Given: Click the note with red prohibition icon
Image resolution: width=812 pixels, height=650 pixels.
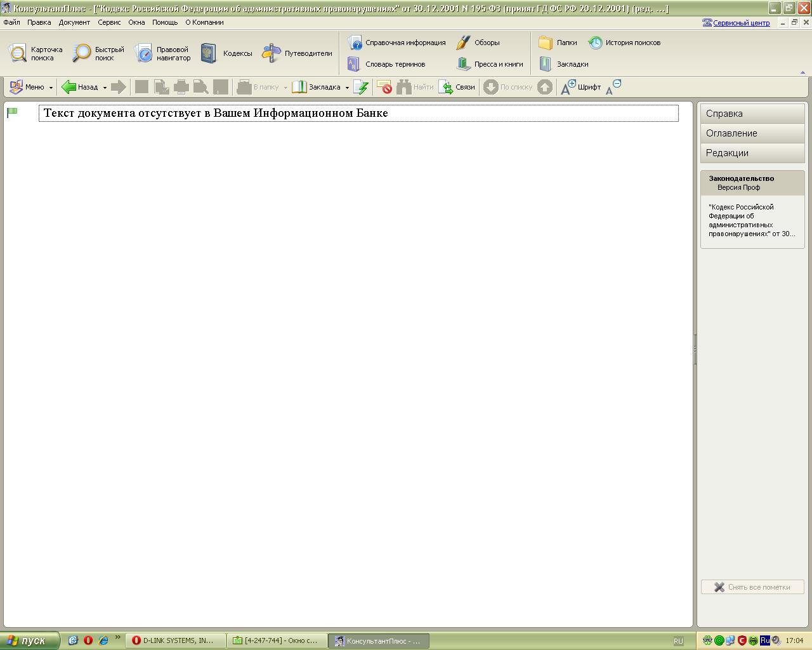Looking at the screenshot, I should tap(384, 87).
